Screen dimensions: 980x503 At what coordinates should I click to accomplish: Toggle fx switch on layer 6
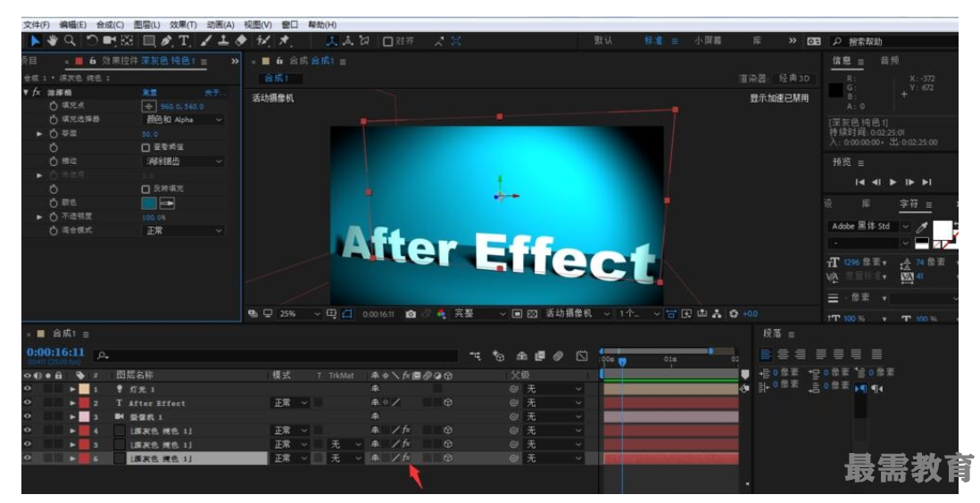pos(406,458)
